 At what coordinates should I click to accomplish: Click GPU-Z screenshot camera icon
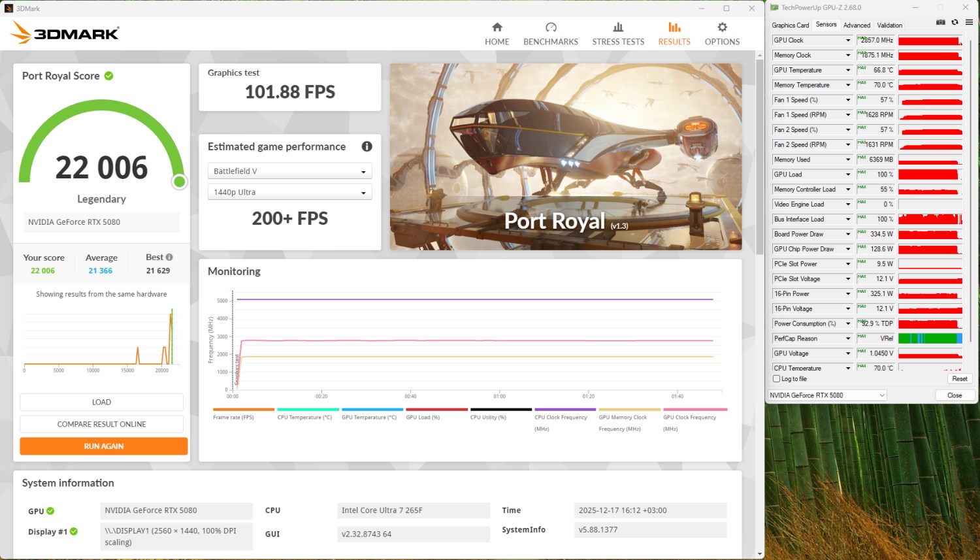click(x=940, y=22)
